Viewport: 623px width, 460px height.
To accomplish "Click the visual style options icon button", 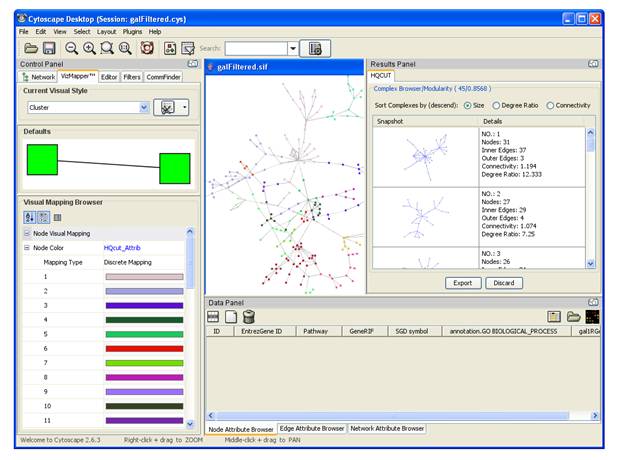I will pyautogui.click(x=167, y=107).
